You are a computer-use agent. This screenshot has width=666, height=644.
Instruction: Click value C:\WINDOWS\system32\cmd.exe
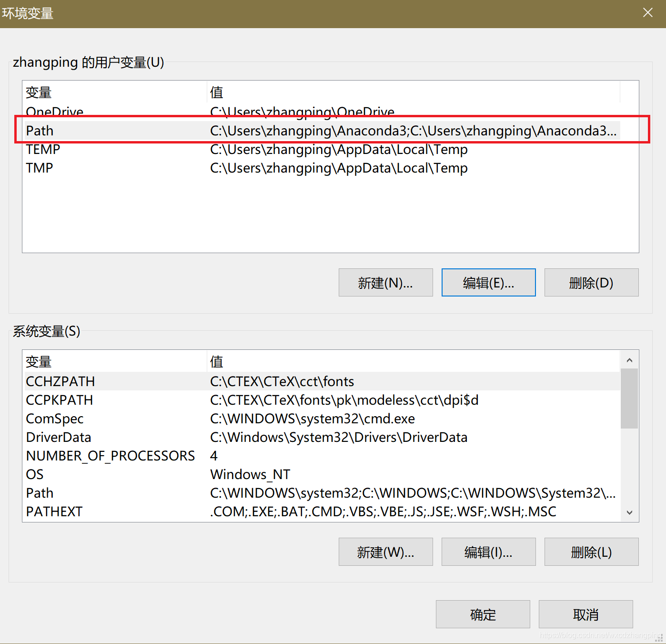click(313, 419)
